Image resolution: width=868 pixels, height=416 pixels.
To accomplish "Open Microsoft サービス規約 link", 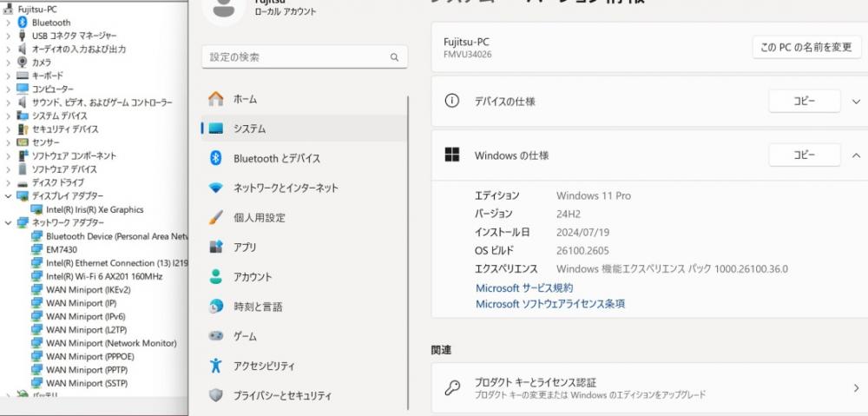I will (x=524, y=288).
